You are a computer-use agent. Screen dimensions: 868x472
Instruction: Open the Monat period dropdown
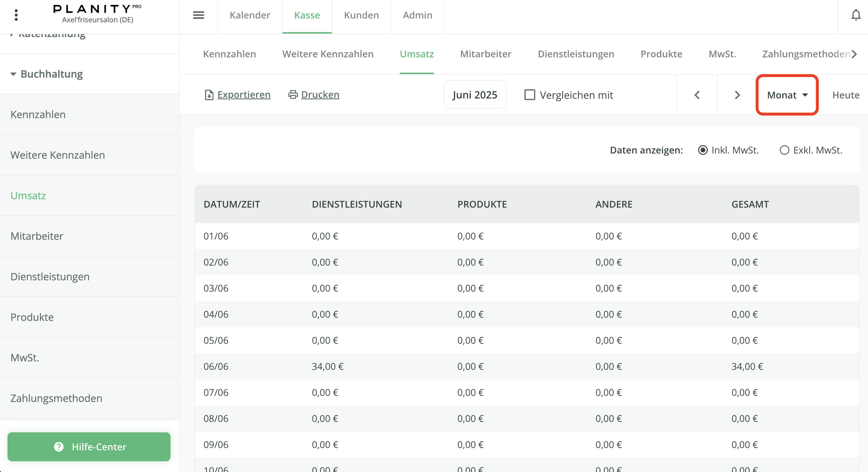coord(787,95)
